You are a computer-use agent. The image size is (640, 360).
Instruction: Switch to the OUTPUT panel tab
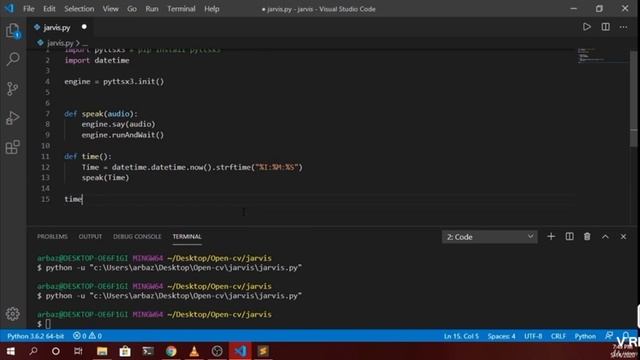pos(90,236)
